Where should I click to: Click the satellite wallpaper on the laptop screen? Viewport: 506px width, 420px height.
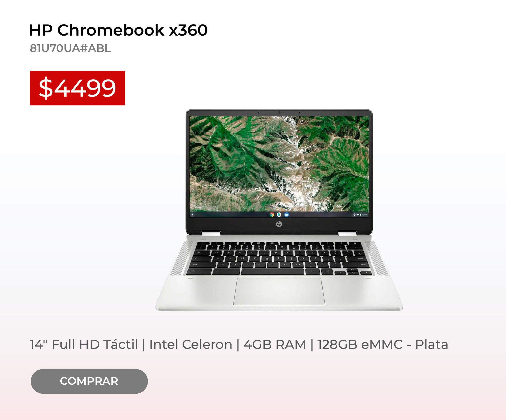[x=279, y=163]
